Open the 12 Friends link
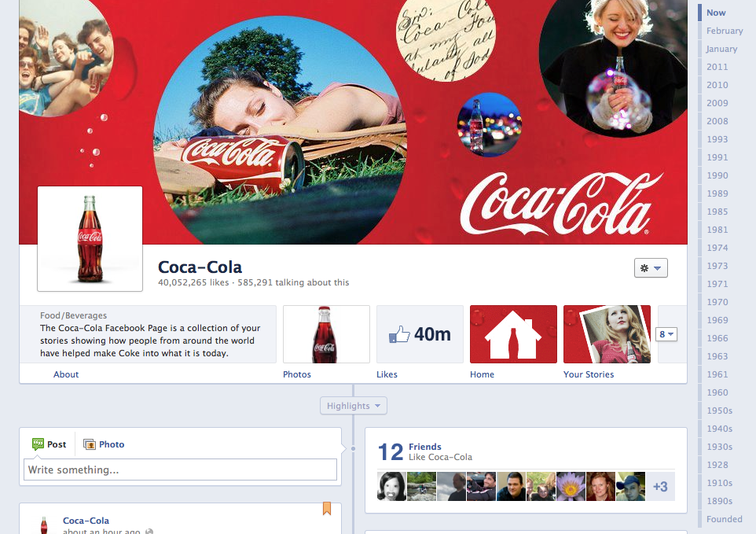This screenshot has height=534, width=756. (x=424, y=447)
